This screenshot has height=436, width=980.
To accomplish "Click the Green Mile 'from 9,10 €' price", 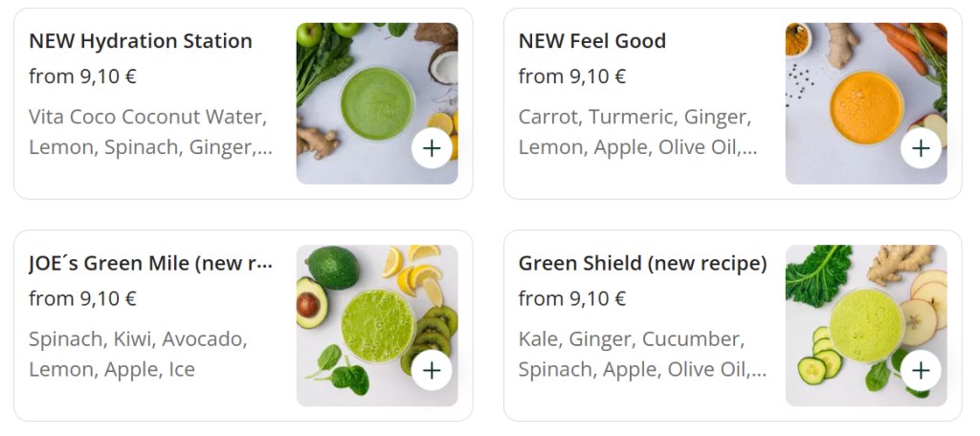I will pyautogui.click(x=82, y=298).
